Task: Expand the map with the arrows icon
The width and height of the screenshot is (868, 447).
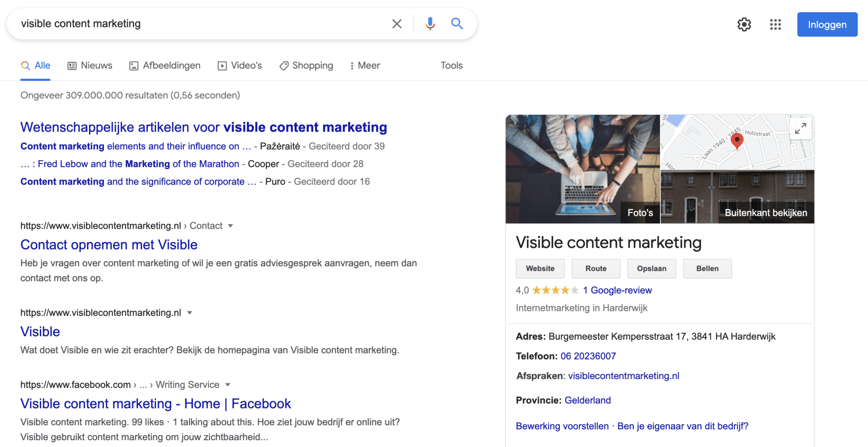Action: pyautogui.click(x=800, y=128)
